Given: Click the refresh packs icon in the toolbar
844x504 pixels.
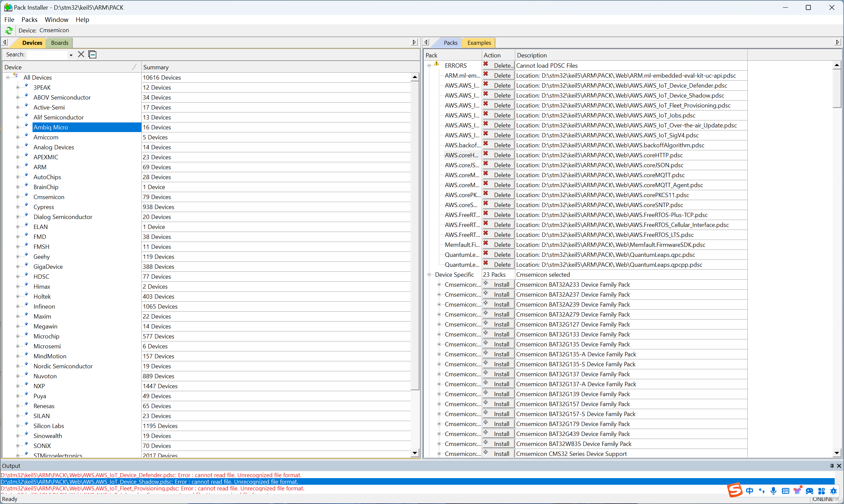Looking at the screenshot, I should [x=9, y=30].
